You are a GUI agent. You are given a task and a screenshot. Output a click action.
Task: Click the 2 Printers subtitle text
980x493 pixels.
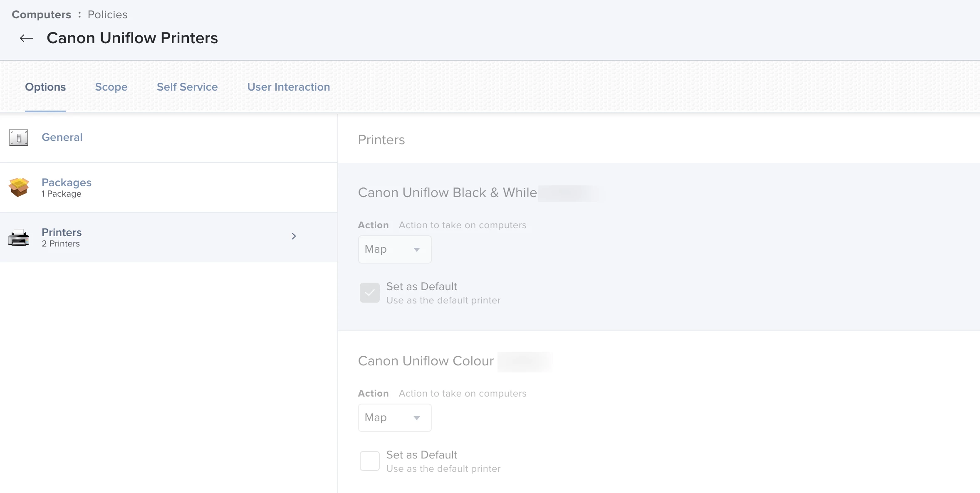click(61, 244)
